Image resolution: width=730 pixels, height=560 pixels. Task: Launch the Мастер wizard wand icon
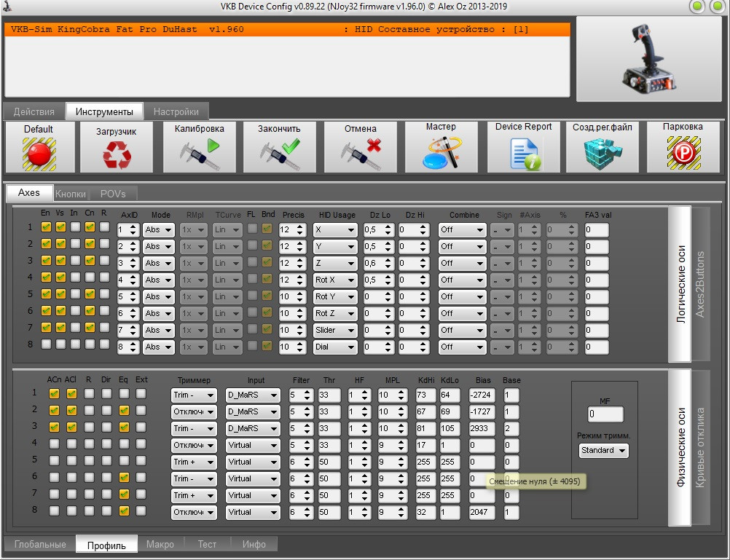[x=441, y=152]
